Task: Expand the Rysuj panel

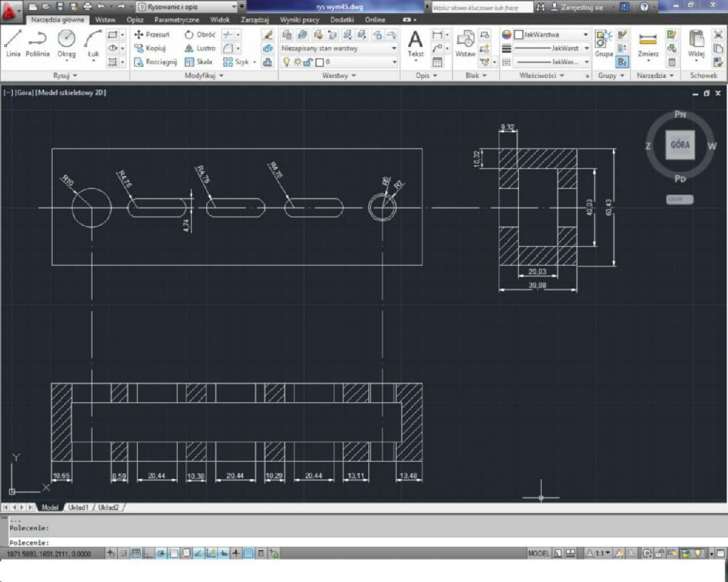Action: click(x=65, y=75)
